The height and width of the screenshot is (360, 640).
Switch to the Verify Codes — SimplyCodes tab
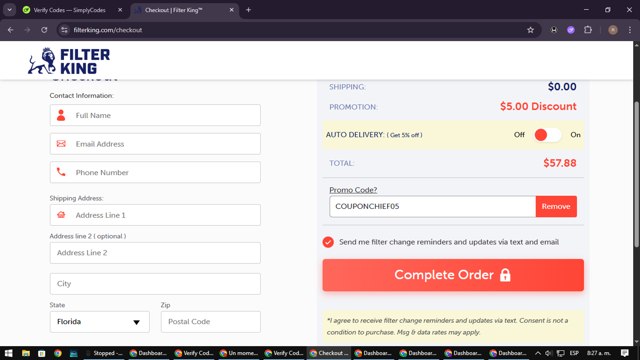(x=69, y=10)
